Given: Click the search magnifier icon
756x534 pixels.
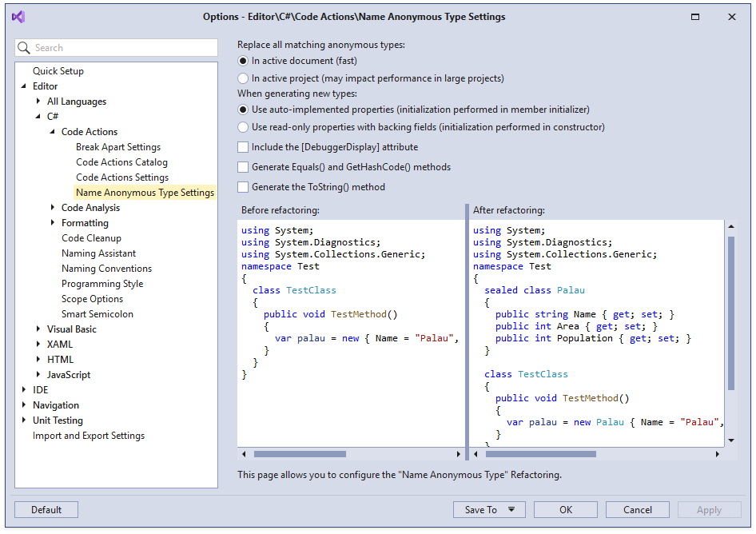Looking at the screenshot, I should point(25,48).
